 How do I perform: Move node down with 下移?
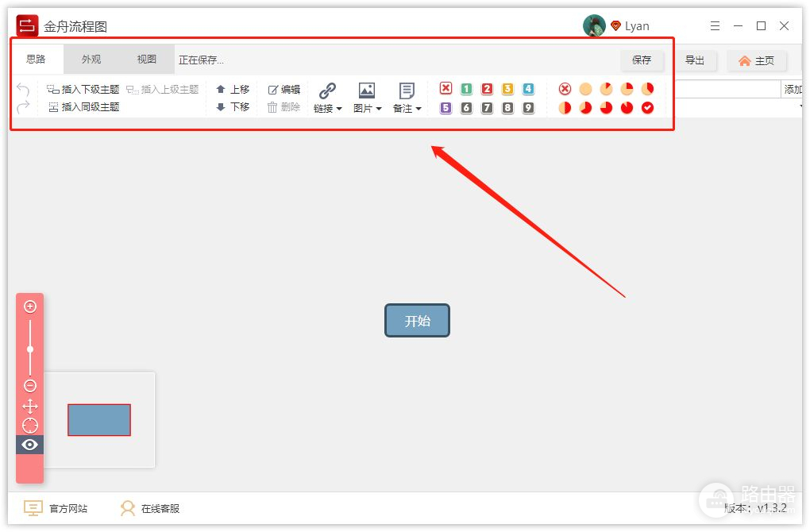pos(233,107)
